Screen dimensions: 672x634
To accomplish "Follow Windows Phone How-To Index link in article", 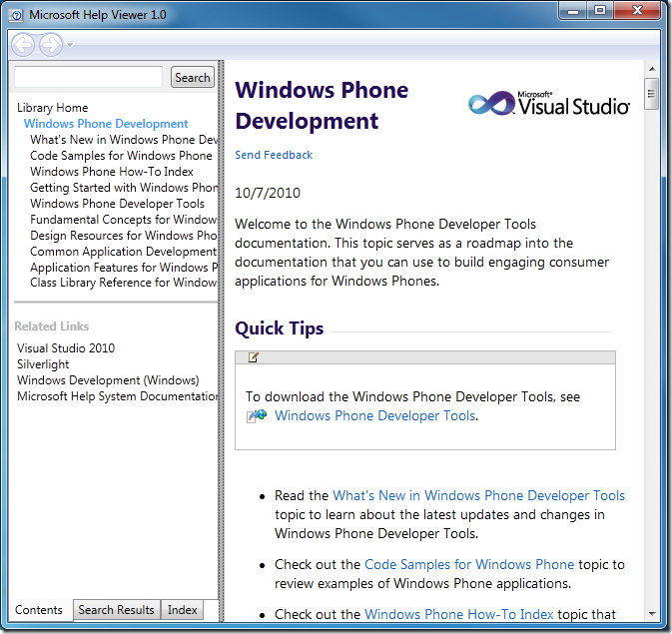I will (x=459, y=614).
